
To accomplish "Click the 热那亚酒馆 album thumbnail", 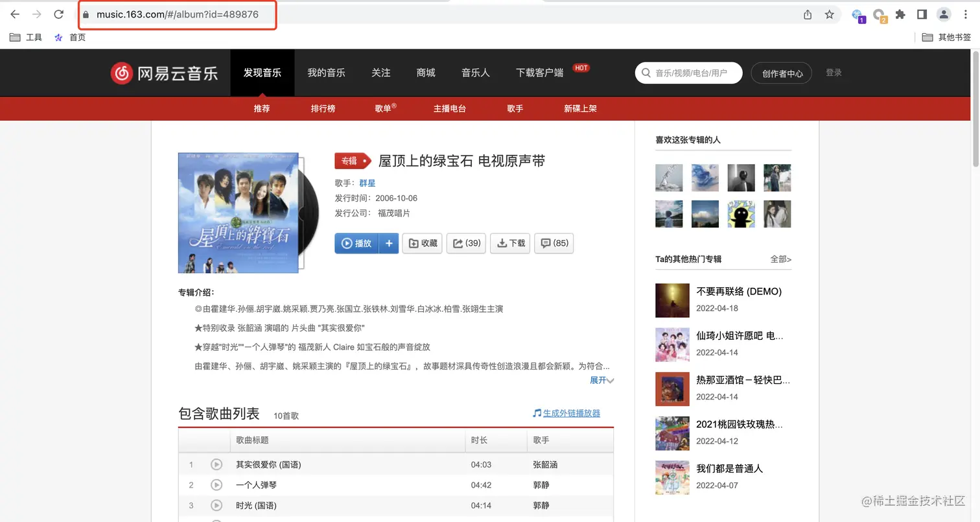I will coord(672,388).
